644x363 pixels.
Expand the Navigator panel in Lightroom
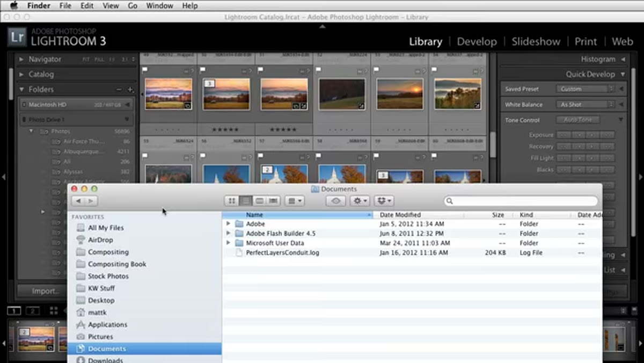click(21, 60)
